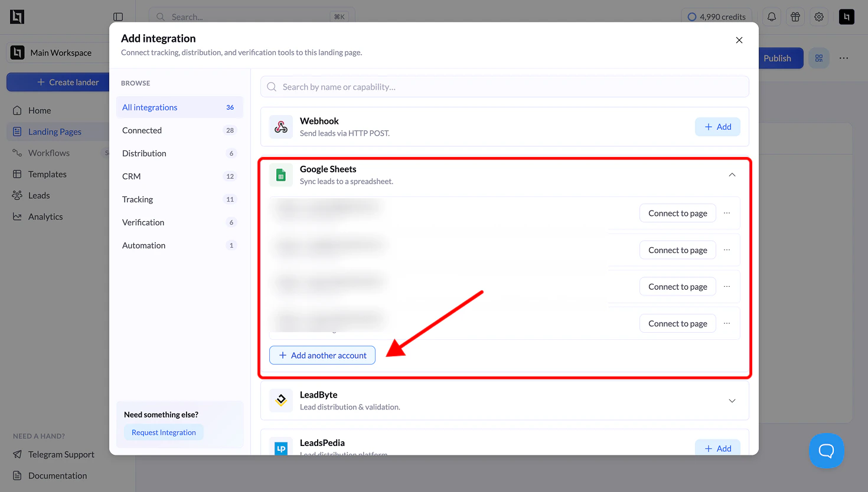Select the Tracking category

tap(180, 199)
